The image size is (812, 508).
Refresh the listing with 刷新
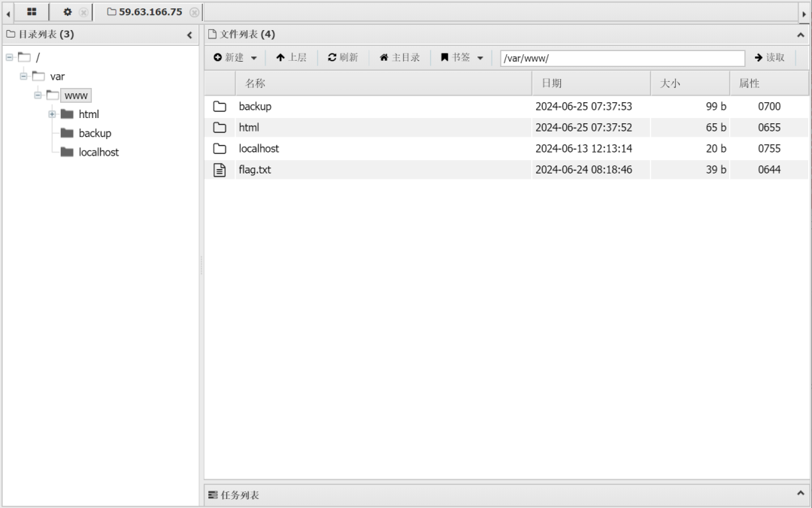[343, 57]
